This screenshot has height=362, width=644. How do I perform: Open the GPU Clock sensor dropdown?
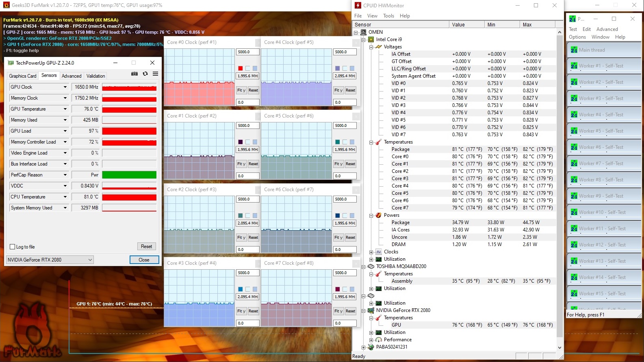65,87
